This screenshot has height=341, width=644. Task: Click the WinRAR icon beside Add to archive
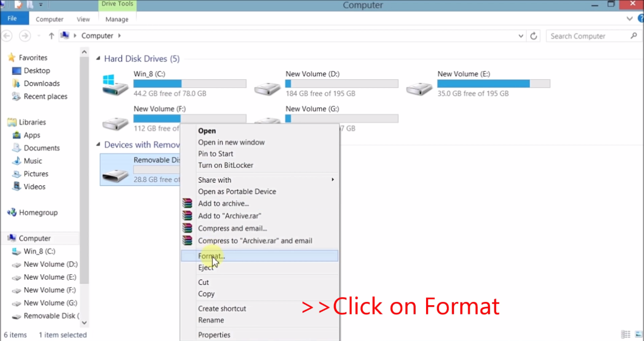coord(187,203)
